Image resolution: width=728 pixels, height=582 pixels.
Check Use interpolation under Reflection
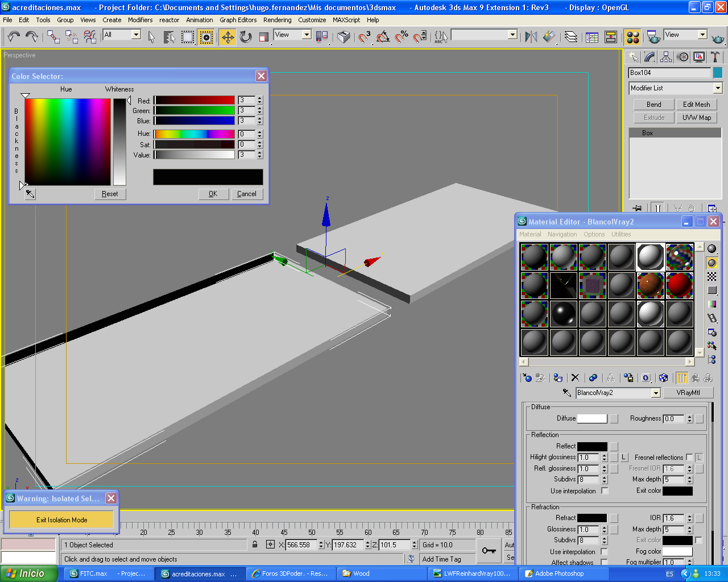[x=605, y=491]
